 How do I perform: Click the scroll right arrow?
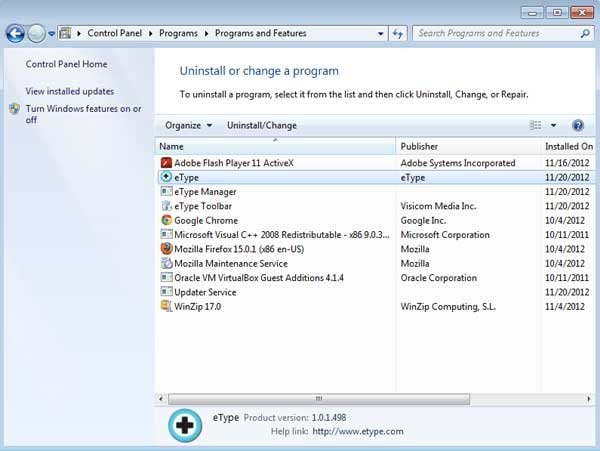[589, 399]
